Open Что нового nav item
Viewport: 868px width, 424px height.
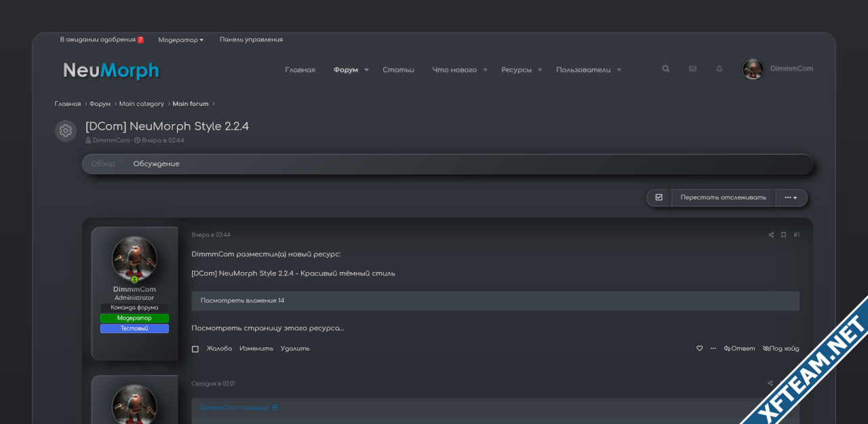(x=454, y=70)
